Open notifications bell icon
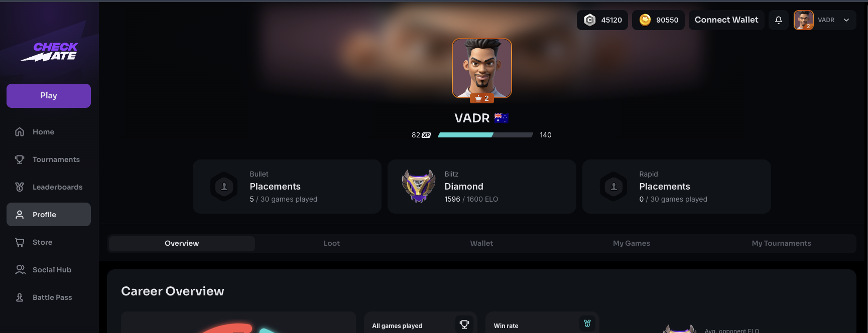Viewport: 868px width, 333px height. [778, 20]
